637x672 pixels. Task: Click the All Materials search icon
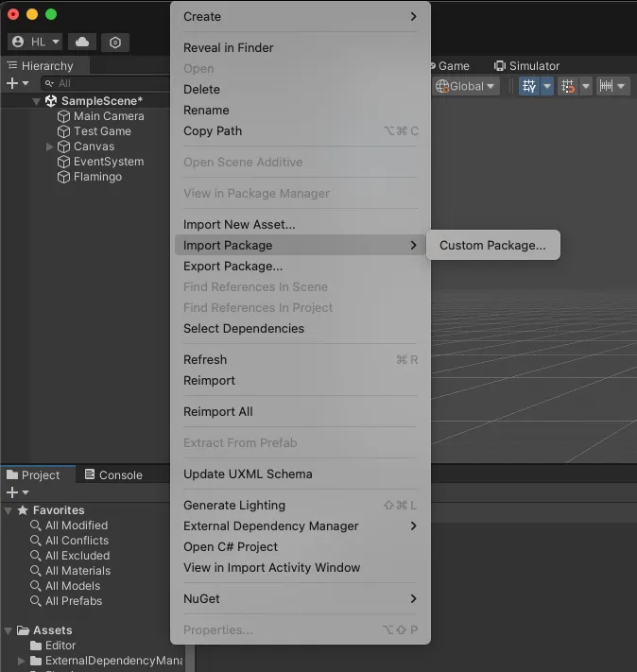pos(36,571)
